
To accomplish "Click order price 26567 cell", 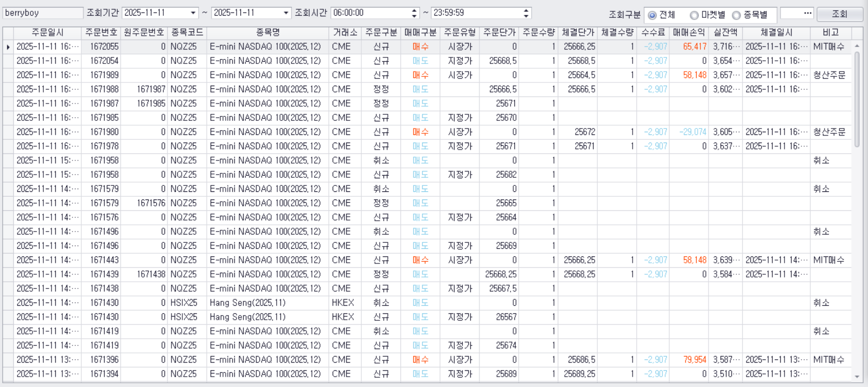I will point(500,317).
